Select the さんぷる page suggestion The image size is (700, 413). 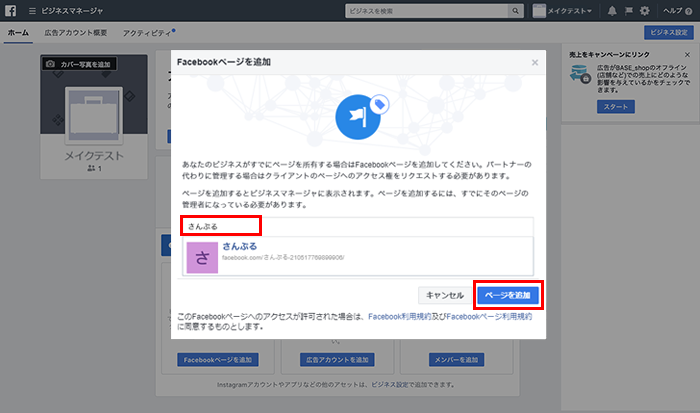coord(358,256)
